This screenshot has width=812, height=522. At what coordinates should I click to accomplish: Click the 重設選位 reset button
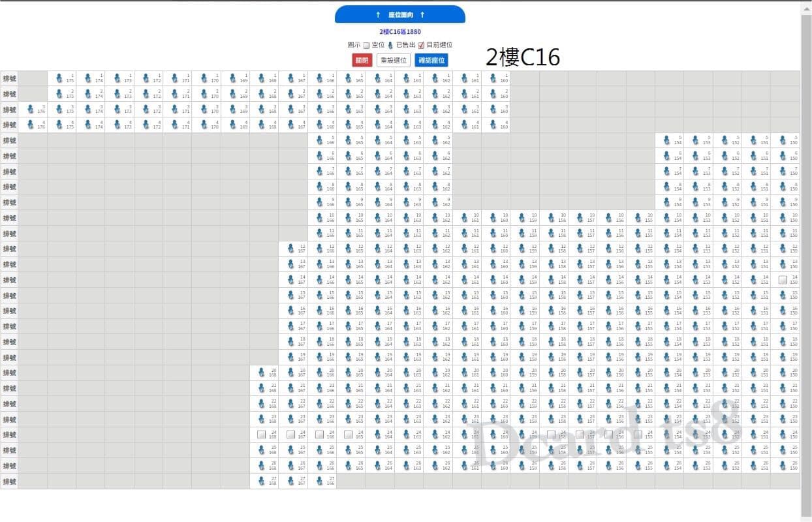pos(394,60)
